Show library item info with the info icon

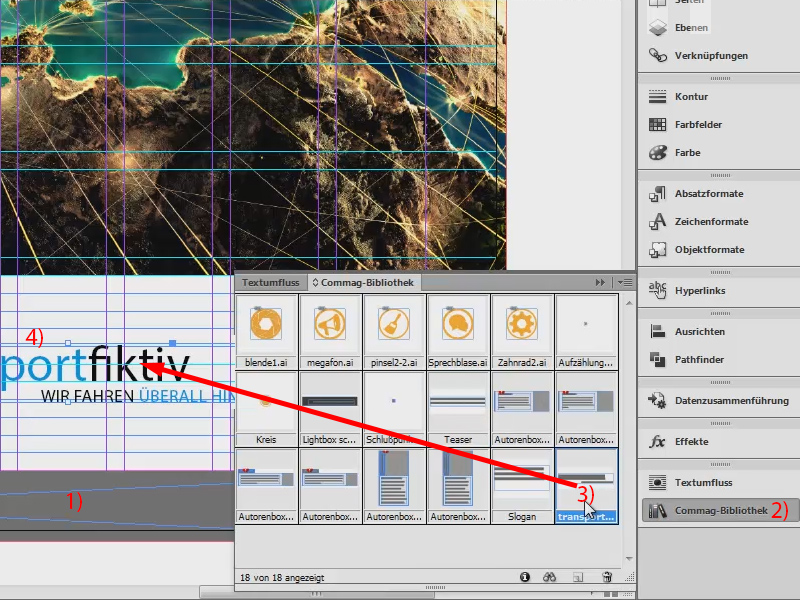[525, 577]
